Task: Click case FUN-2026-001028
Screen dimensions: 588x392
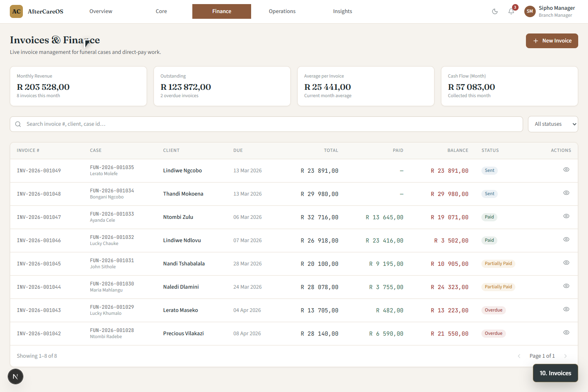Action: click(112, 330)
